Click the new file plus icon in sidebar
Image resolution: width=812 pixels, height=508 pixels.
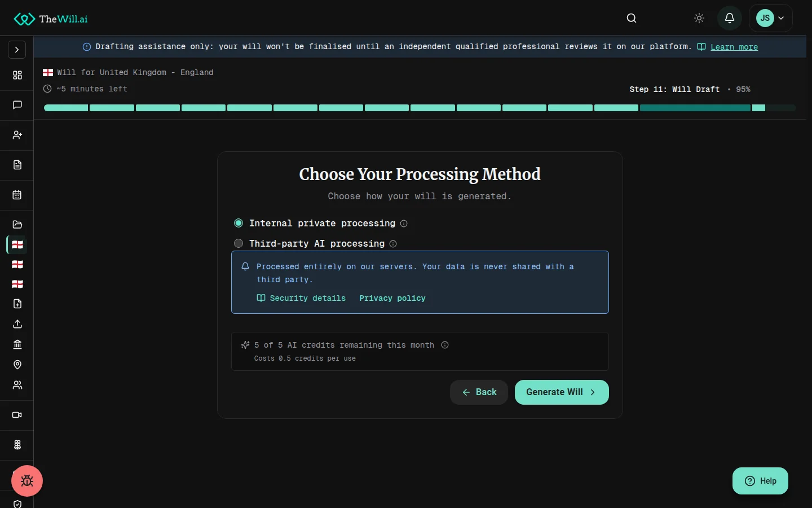[17, 304]
